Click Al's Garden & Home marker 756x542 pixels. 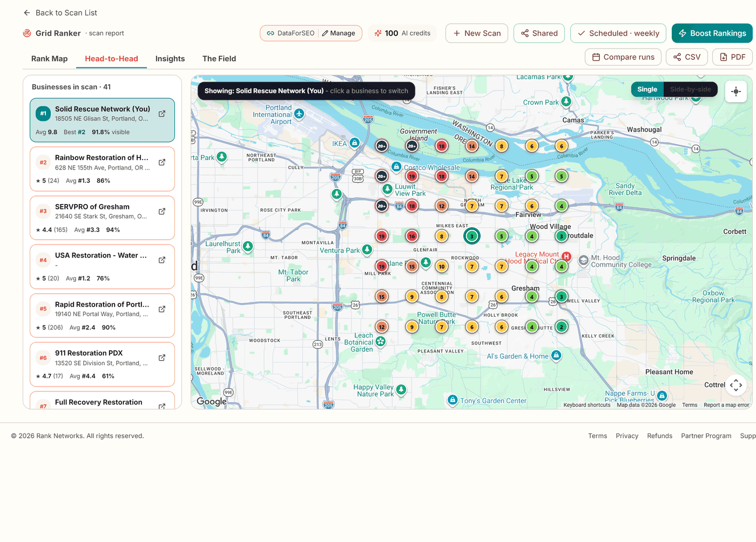tap(556, 355)
